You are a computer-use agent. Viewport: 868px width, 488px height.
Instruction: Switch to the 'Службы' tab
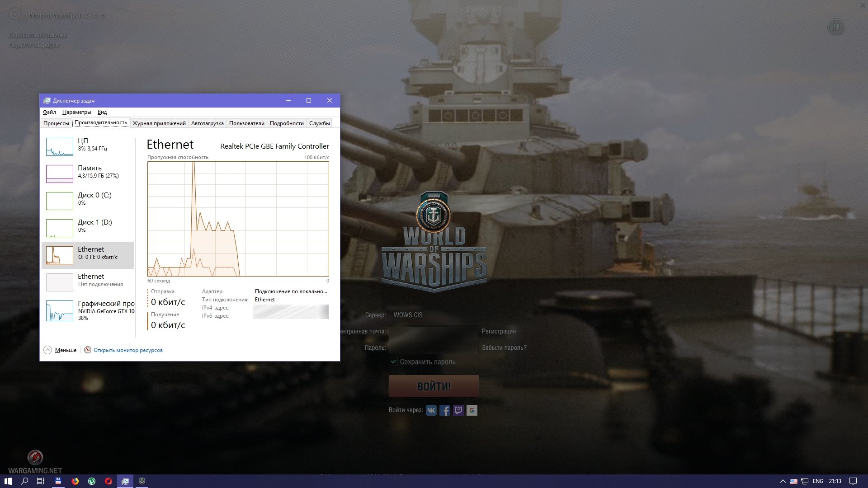pyautogui.click(x=319, y=123)
